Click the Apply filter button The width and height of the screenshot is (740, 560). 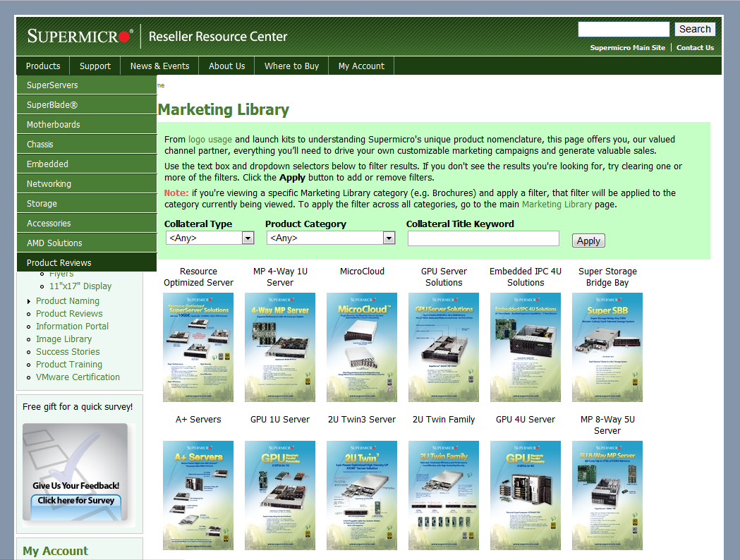tap(588, 241)
